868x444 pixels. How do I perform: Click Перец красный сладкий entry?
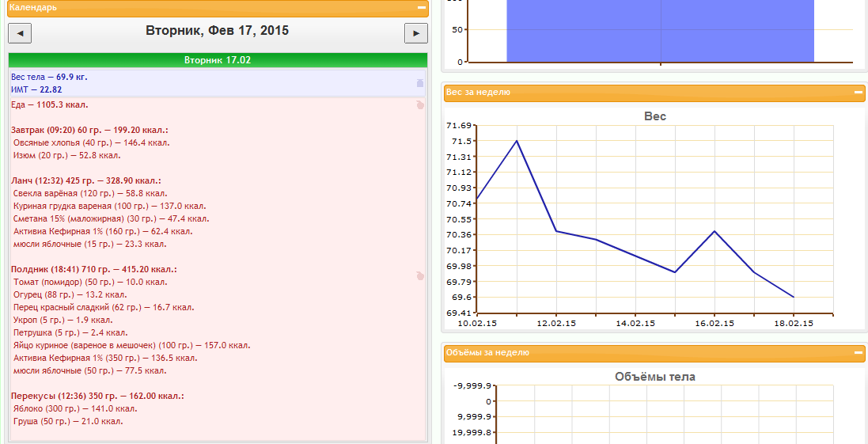click(104, 308)
